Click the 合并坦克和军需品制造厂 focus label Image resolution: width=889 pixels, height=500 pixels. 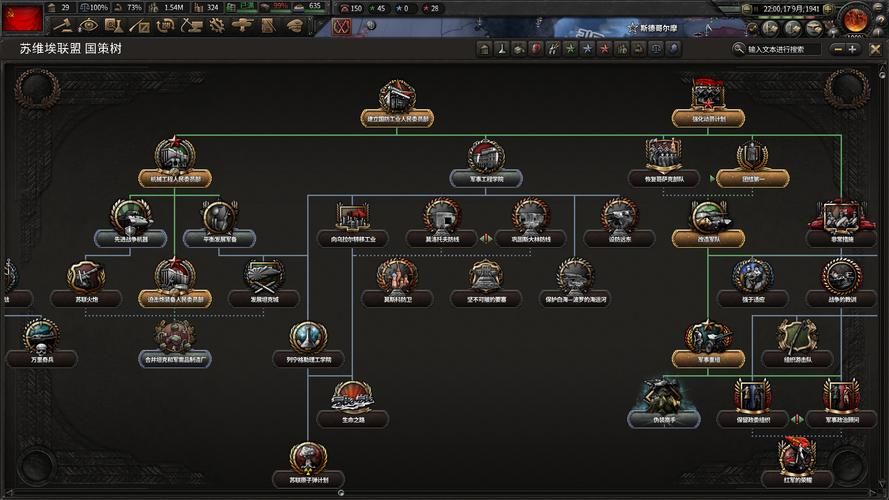pos(175,359)
